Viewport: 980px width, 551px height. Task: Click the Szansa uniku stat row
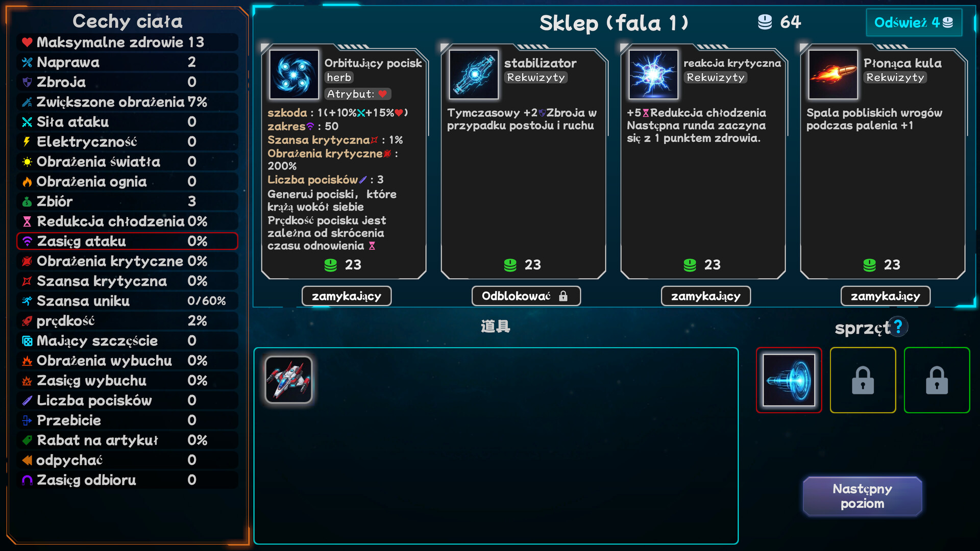(128, 300)
